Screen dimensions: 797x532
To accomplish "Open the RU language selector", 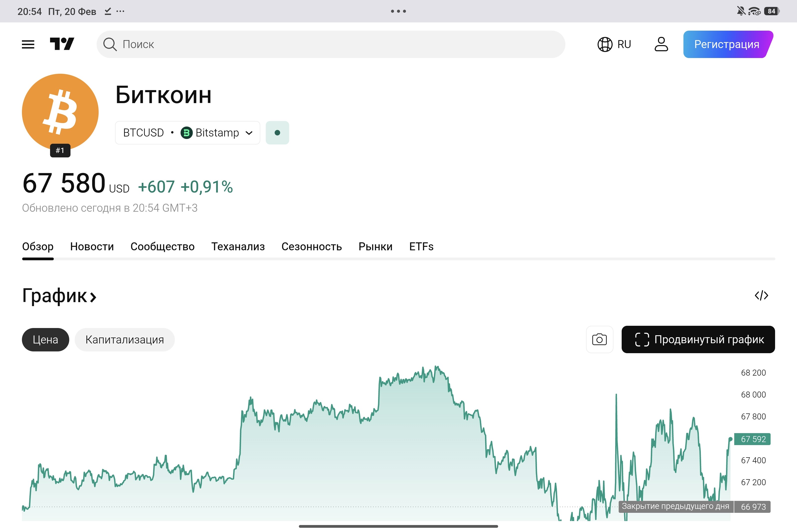I will tap(624, 44).
